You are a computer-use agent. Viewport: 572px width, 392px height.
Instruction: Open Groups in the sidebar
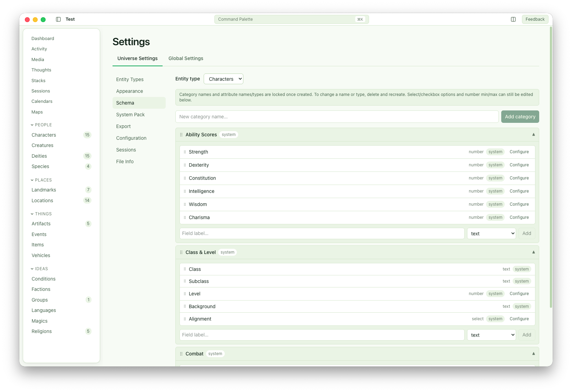[x=61, y=300]
